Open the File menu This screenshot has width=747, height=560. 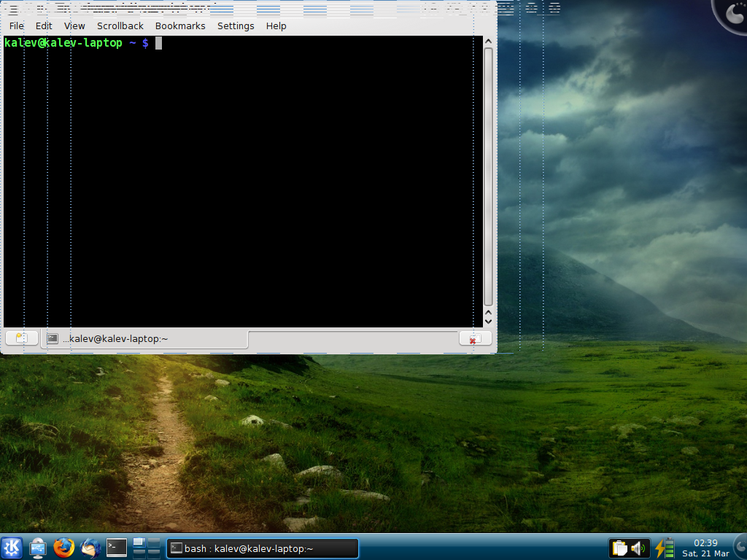[x=16, y=26]
